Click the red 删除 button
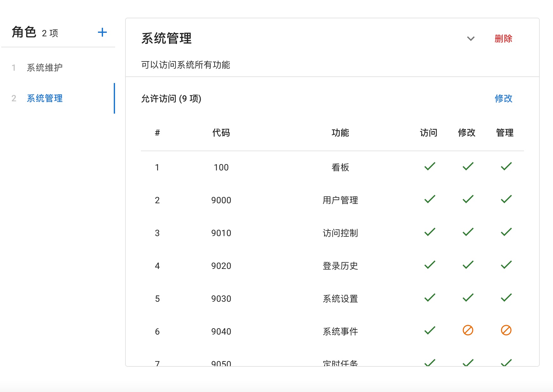 point(503,39)
